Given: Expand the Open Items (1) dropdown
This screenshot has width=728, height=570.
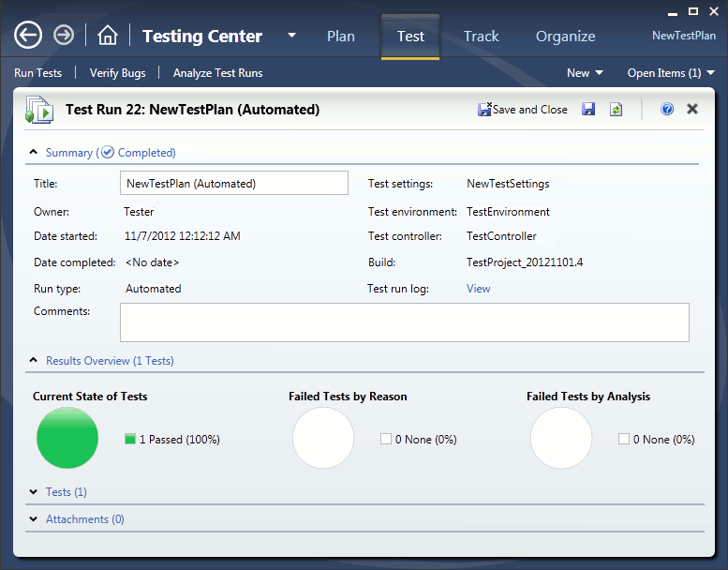Looking at the screenshot, I should (x=670, y=73).
